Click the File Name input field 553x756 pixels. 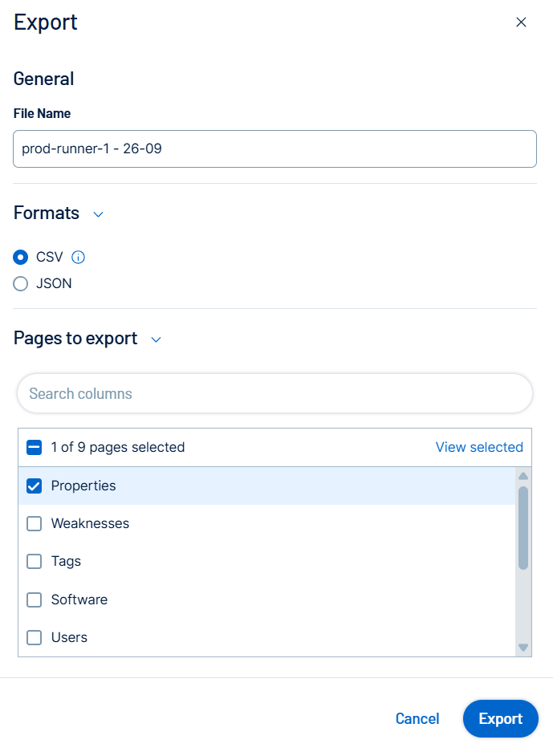[x=274, y=148]
